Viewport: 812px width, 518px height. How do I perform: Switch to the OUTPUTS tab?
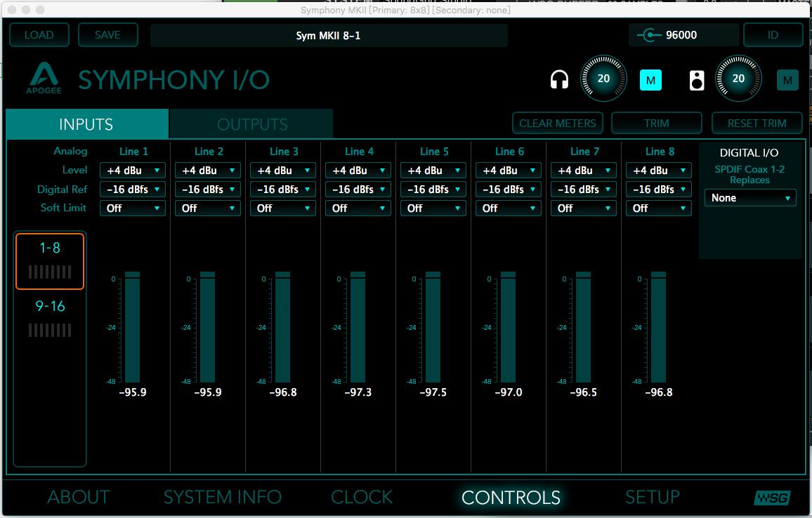pos(251,124)
